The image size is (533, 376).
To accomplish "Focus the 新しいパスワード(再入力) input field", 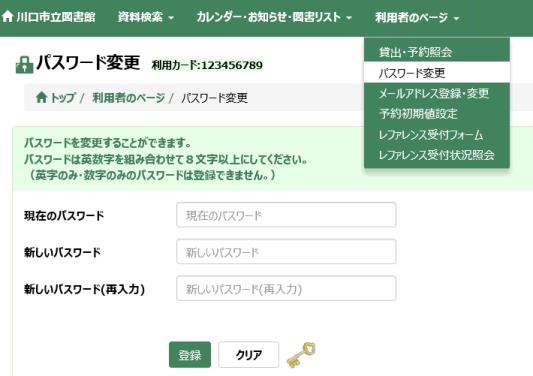I will 286,288.
